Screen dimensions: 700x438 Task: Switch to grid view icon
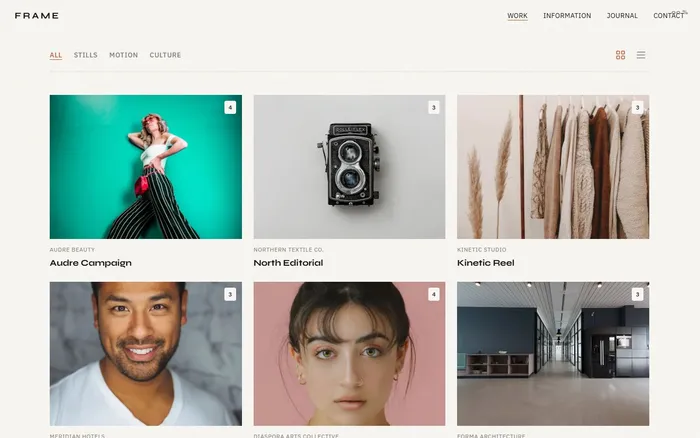coord(620,55)
